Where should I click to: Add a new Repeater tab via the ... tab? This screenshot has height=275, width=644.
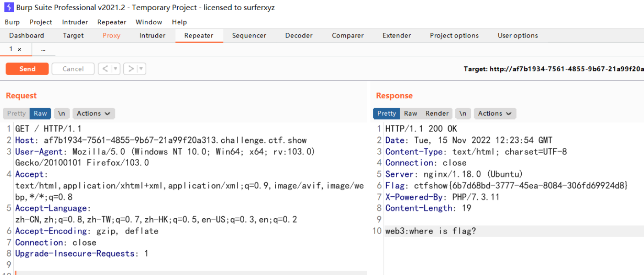click(x=43, y=49)
